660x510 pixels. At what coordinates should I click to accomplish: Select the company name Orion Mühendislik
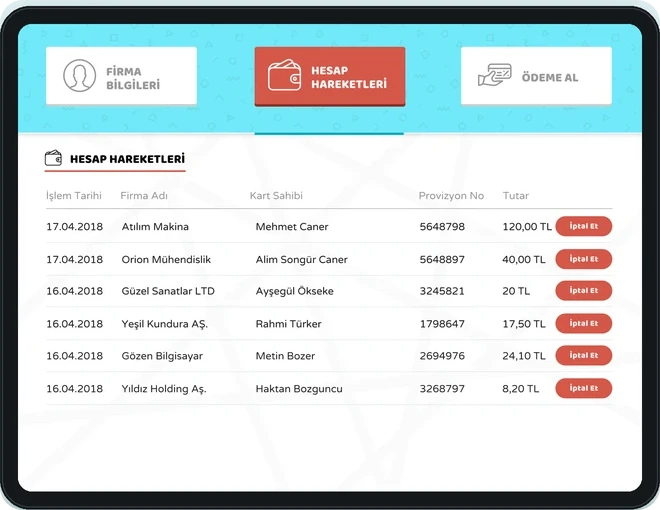(x=166, y=260)
